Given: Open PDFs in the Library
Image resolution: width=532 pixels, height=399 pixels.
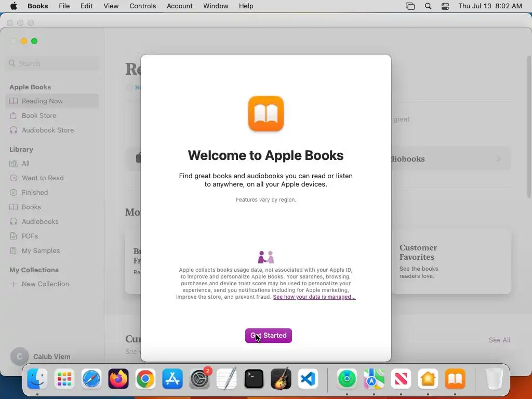Looking at the screenshot, I should pos(52,236).
